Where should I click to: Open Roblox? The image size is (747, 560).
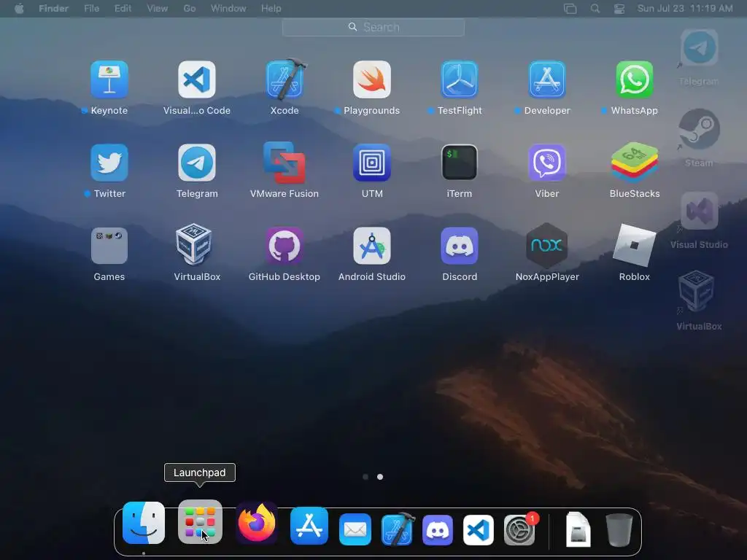[635, 246]
